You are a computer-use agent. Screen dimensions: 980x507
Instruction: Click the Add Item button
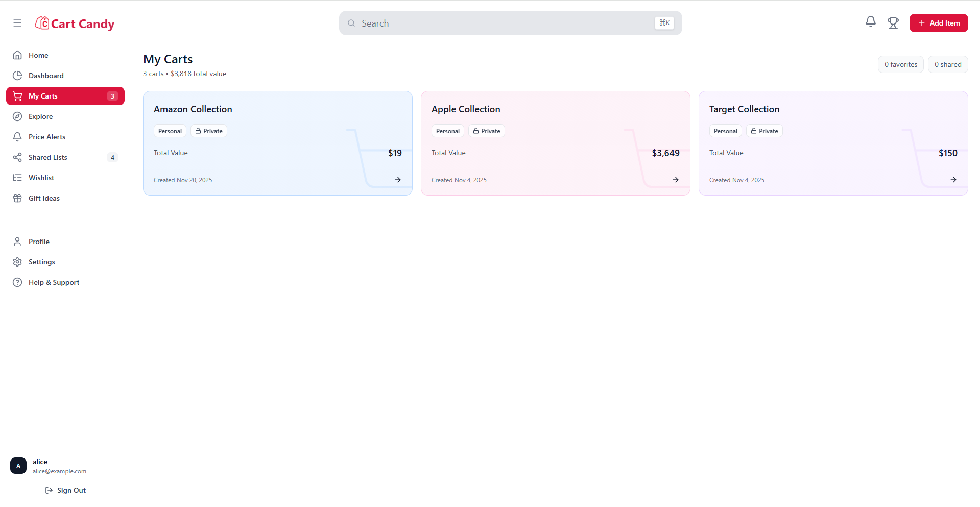939,23
